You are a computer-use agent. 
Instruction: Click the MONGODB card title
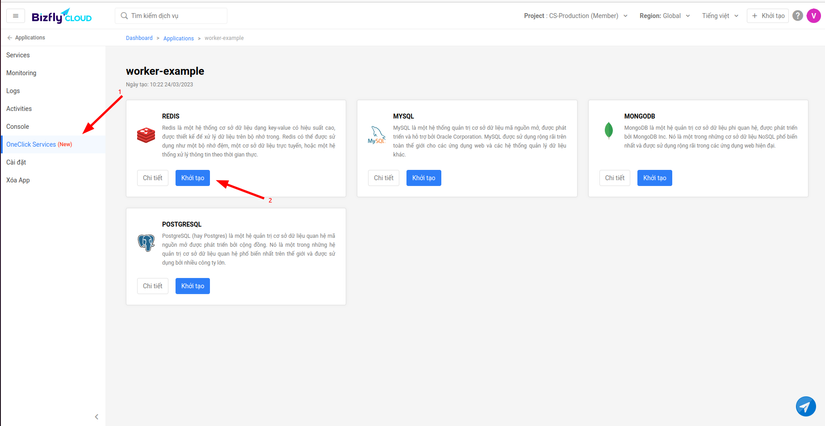639,116
